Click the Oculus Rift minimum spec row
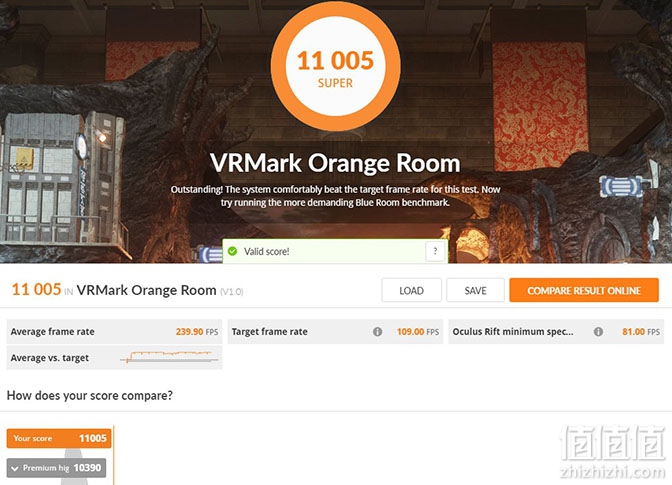 tap(556, 332)
